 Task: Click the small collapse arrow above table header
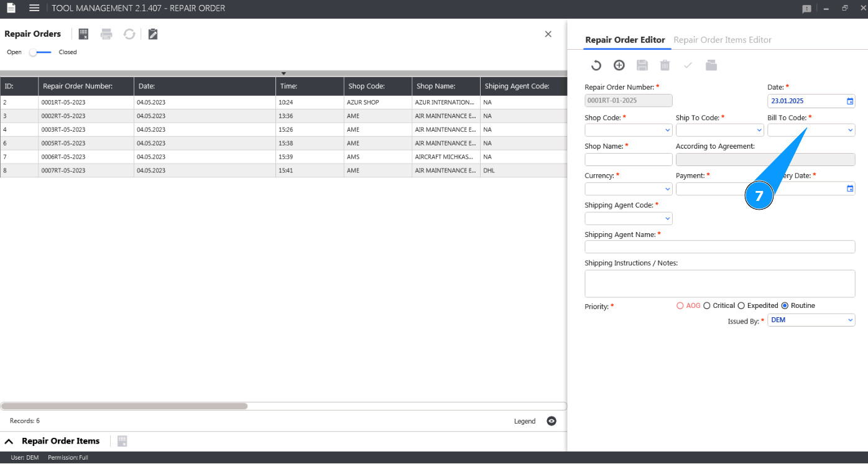click(x=284, y=73)
